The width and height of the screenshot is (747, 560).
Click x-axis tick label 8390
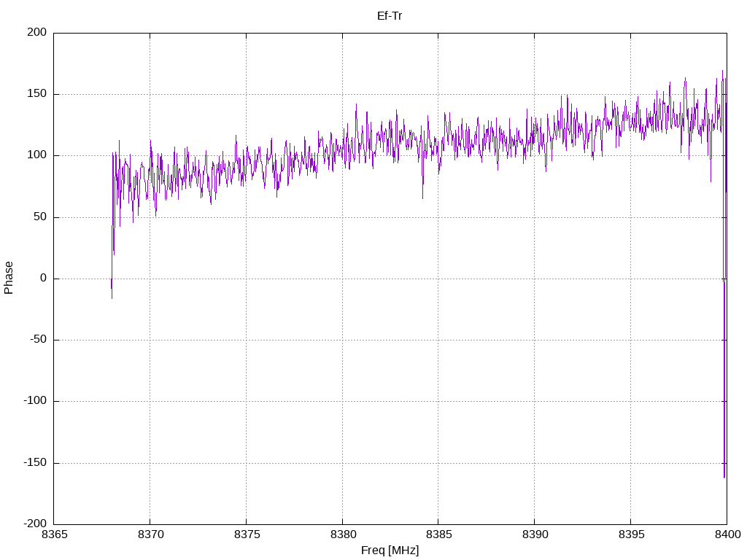[535, 534]
